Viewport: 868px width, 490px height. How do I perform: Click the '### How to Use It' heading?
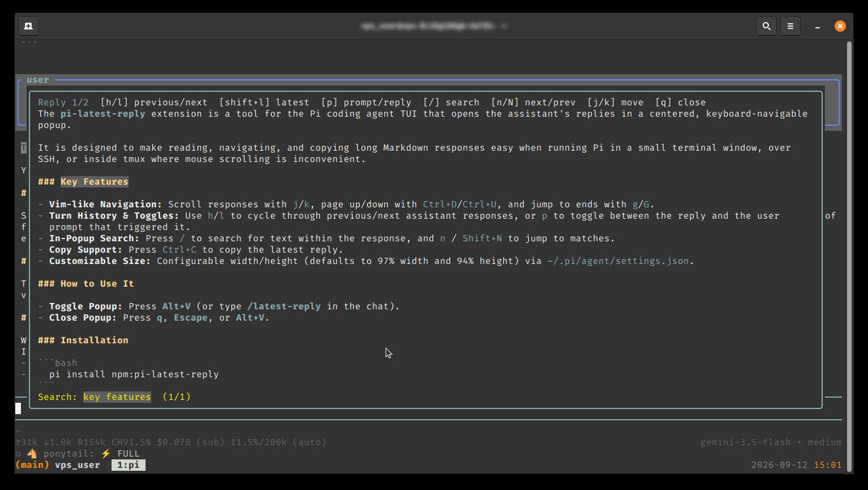pos(86,284)
